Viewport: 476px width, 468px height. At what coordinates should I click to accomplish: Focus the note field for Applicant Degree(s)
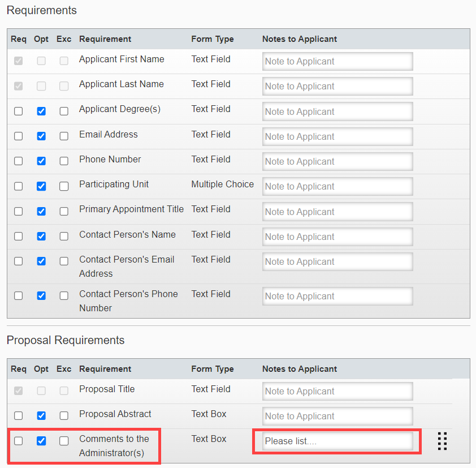(337, 111)
